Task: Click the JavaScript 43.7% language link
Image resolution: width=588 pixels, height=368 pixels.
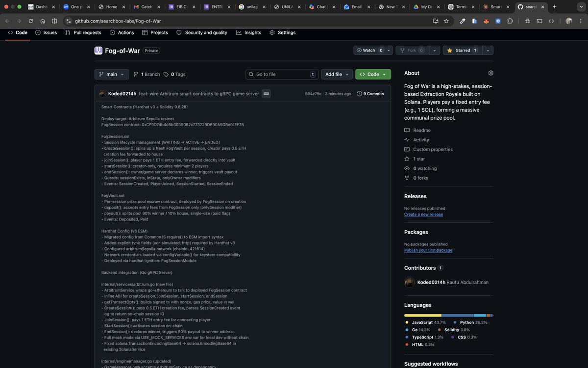Action: (x=425, y=322)
